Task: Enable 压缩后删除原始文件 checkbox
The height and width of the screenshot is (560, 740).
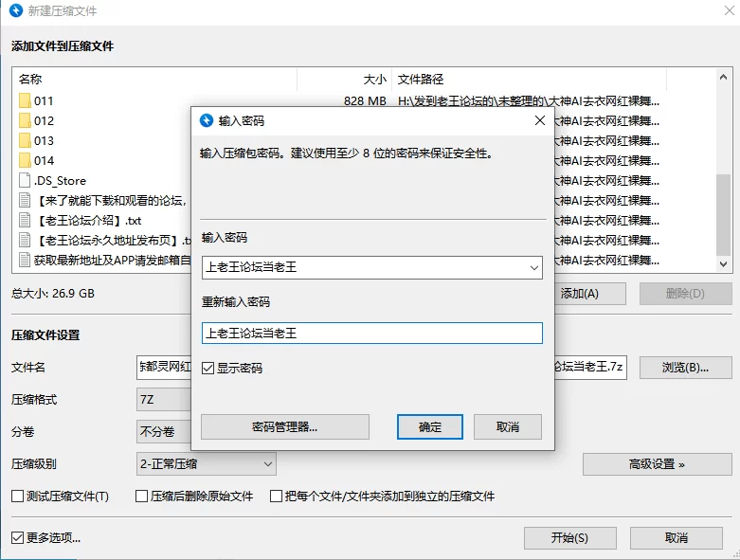Action: click(141, 496)
